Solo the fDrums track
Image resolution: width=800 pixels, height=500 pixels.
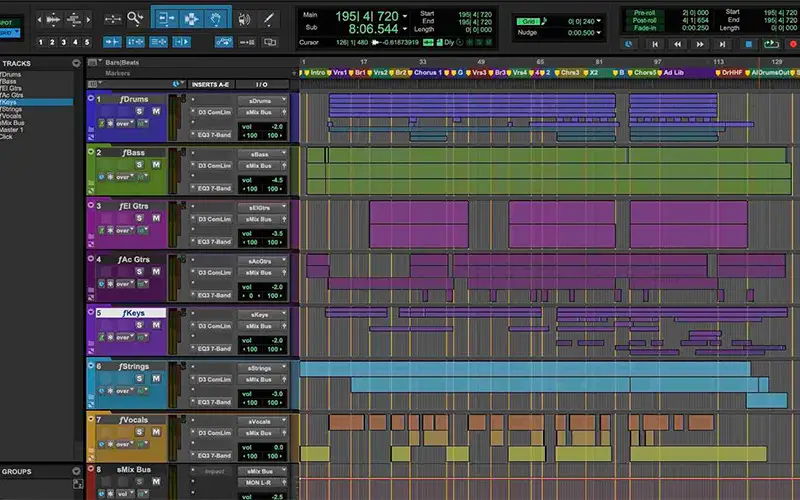[x=141, y=111]
